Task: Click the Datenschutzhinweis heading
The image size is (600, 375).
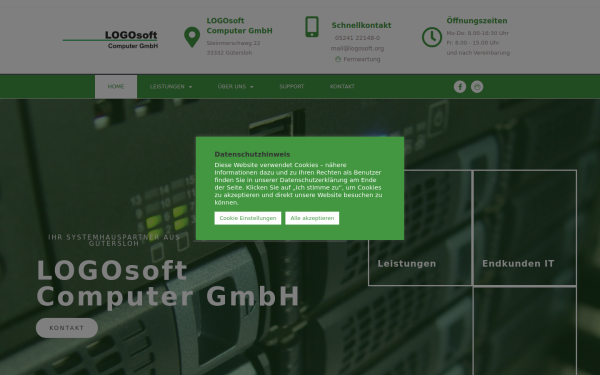Action: click(x=252, y=154)
